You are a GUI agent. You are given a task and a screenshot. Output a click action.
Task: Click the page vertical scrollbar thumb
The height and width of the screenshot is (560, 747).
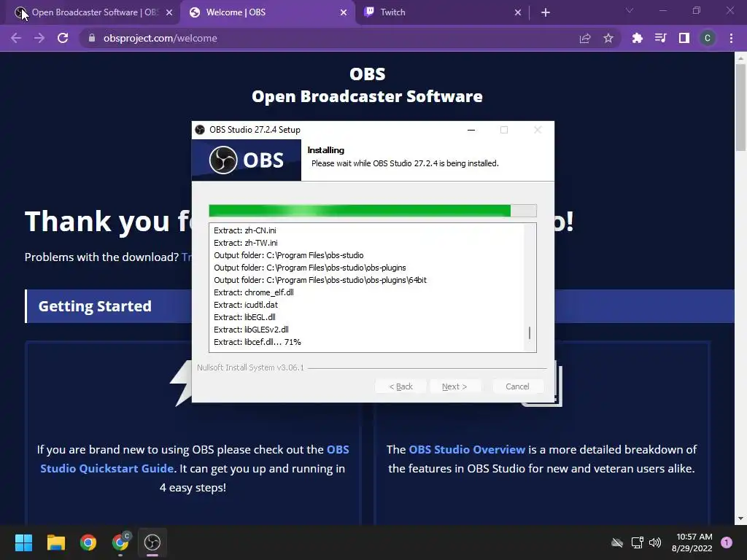[x=740, y=108]
